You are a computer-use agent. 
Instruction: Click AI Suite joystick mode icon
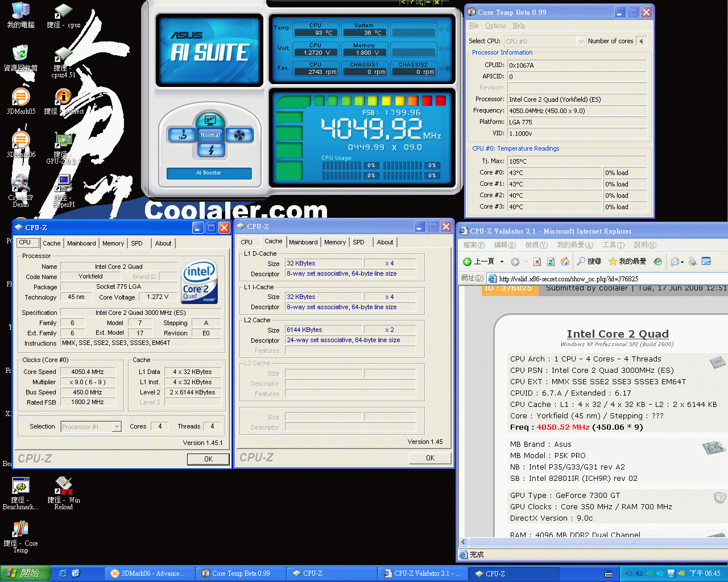tap(182, 135)
